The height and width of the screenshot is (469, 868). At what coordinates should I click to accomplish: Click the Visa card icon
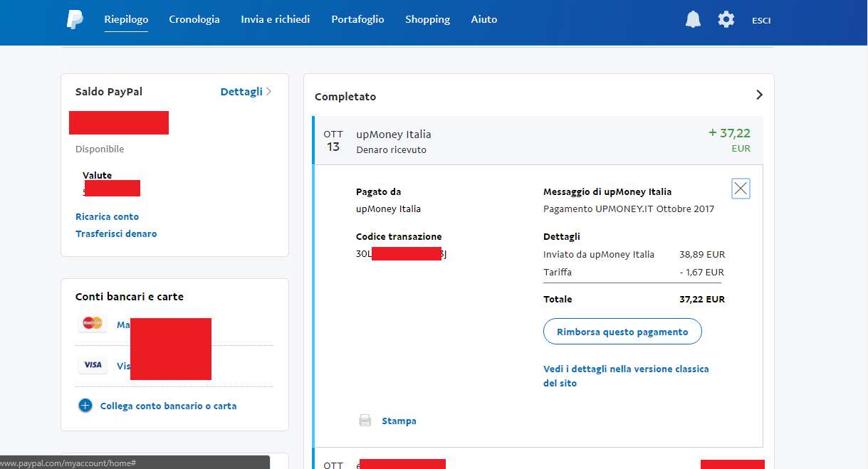[93, 365]
